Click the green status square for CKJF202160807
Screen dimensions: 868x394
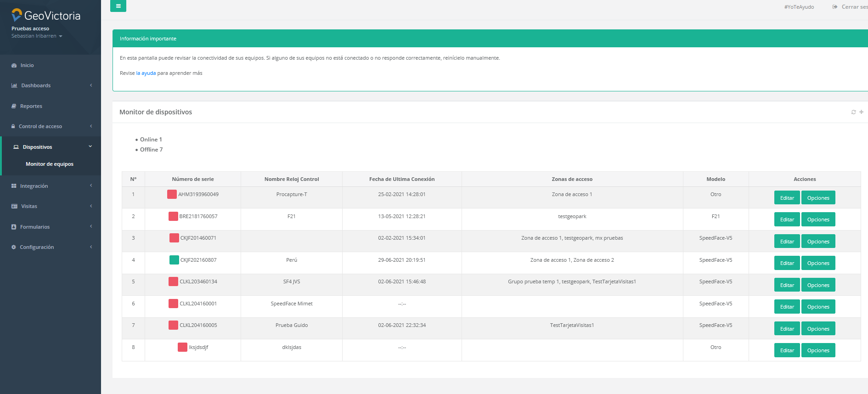click(x=174, y=260)
